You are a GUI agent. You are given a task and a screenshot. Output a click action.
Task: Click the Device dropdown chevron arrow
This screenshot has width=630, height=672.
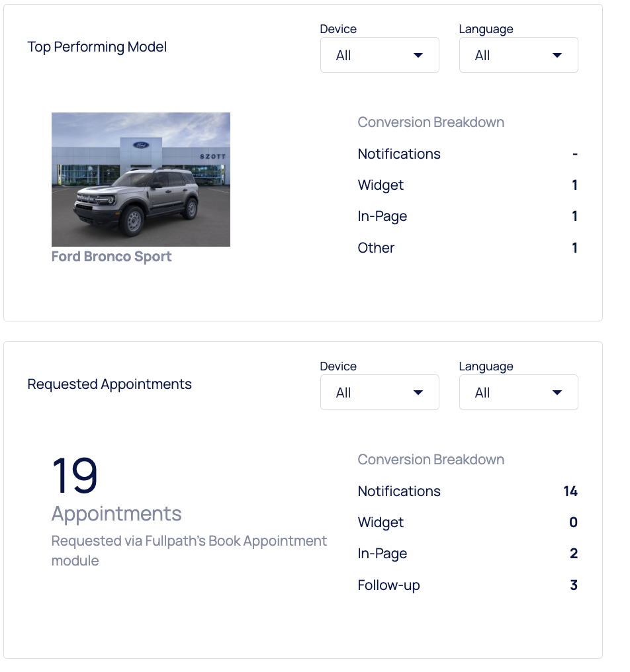(418, 56)
